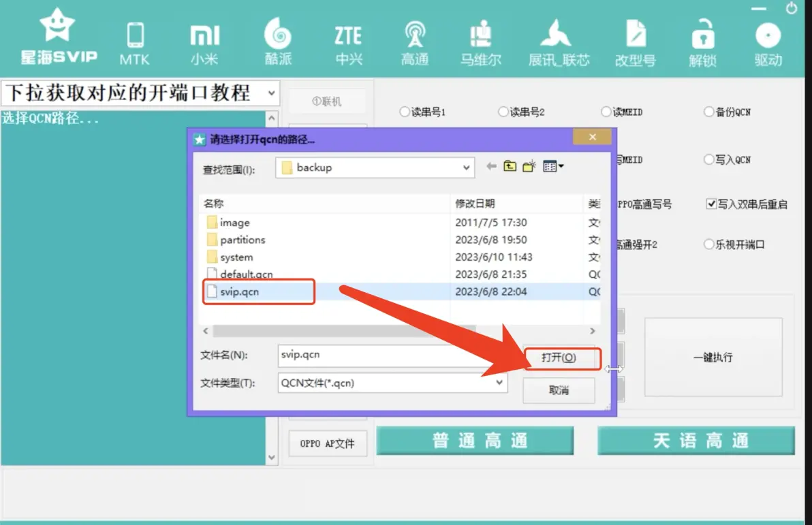812x525 pixels.
Task: Expand the 下拉获取对应的开端口教程 dropdown
Action: click(271, 93)
